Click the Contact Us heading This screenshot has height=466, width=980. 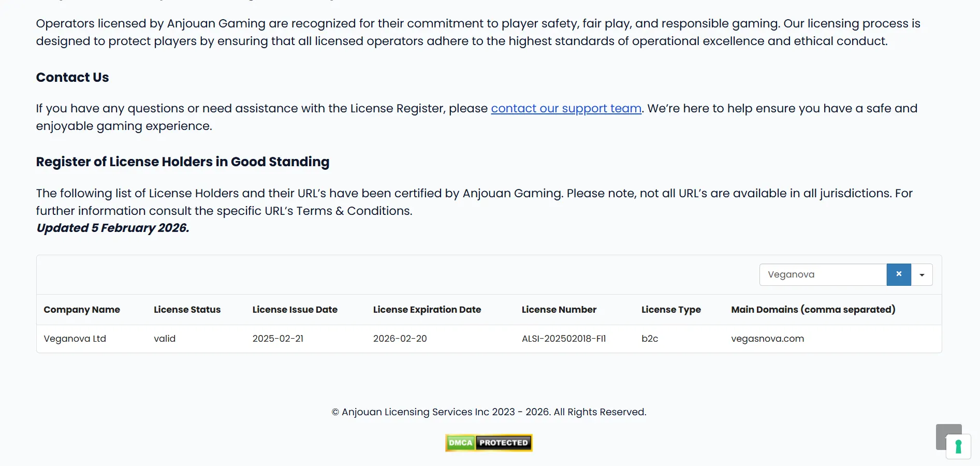72,77
